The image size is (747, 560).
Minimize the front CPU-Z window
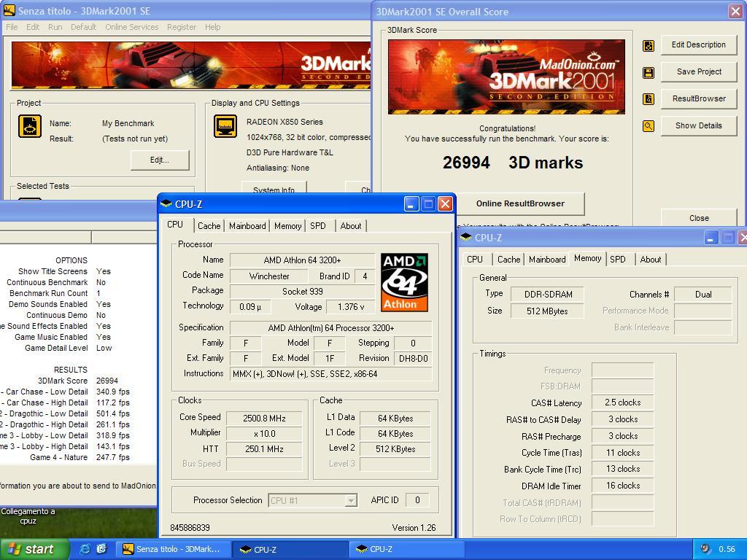tap(411, 204)
